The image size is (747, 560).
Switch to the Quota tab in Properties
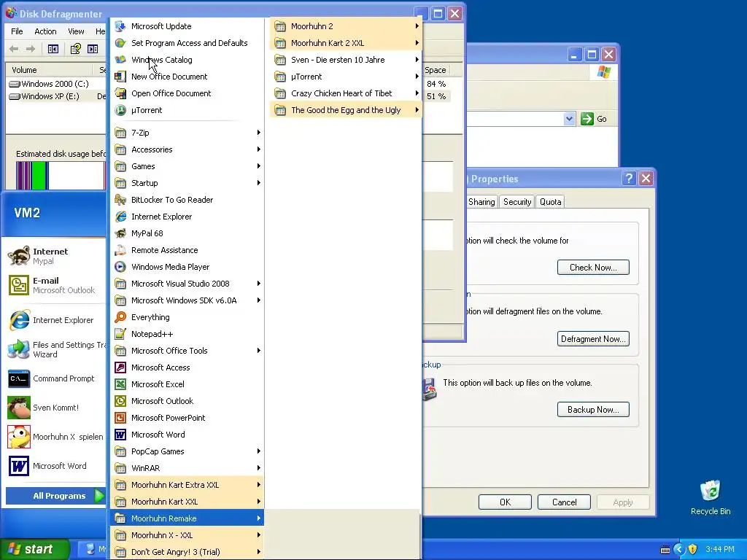tap(550, 202)
